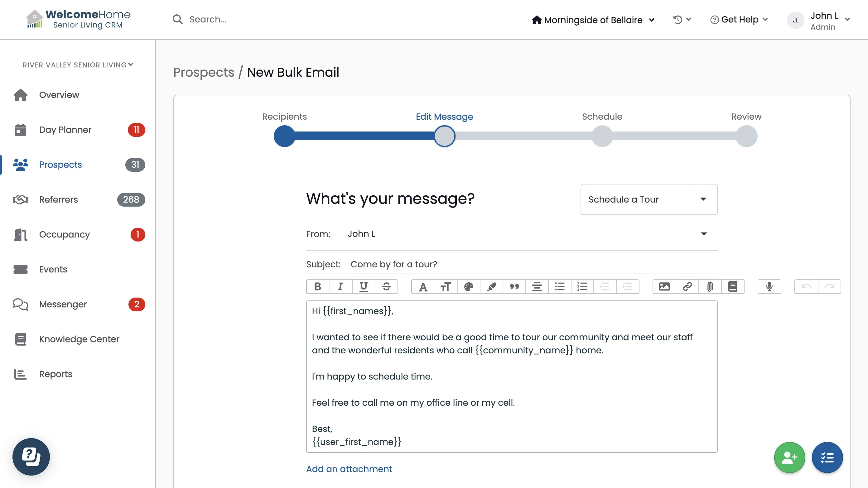
Task: Click the Add an attachment link
Action: 349,469
